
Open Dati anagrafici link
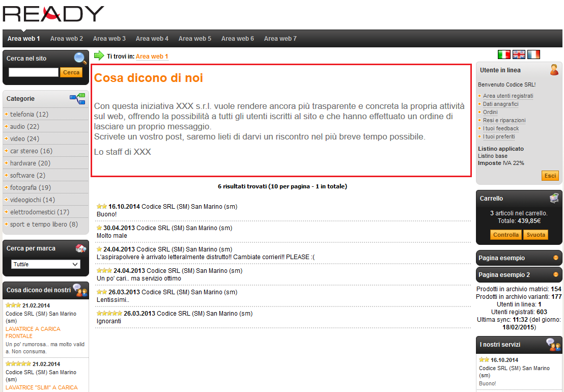point(501,104)
